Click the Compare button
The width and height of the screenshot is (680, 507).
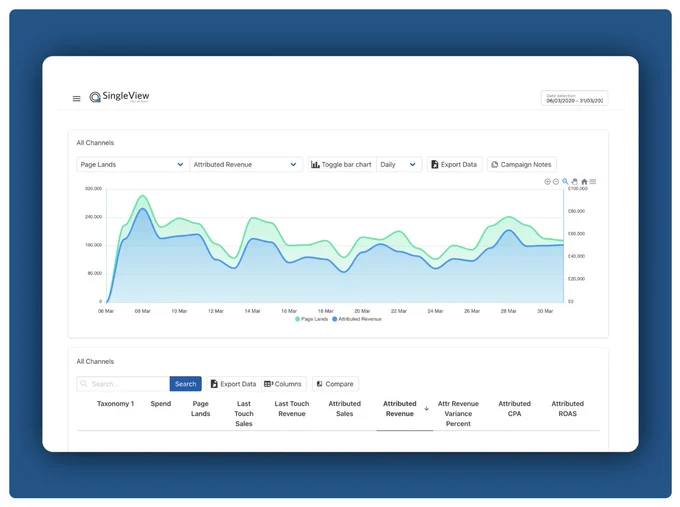(x=335, y=384)
